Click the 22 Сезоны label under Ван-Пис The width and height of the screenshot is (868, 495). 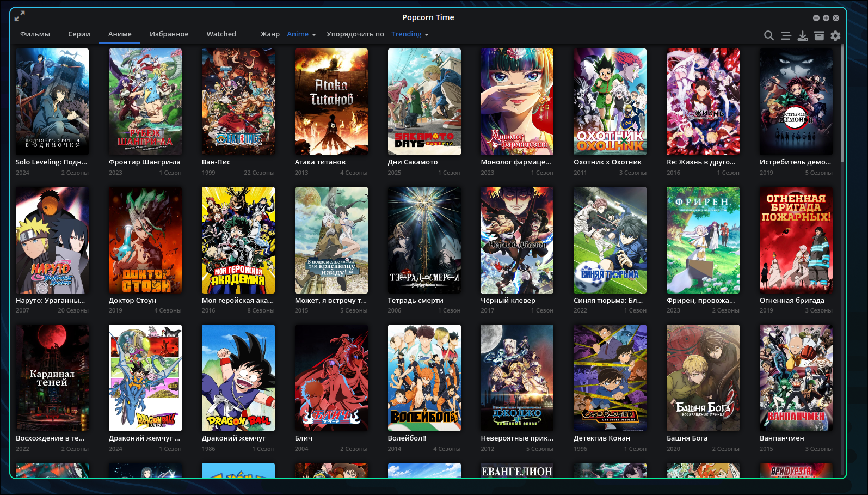(x=259, y=173)
